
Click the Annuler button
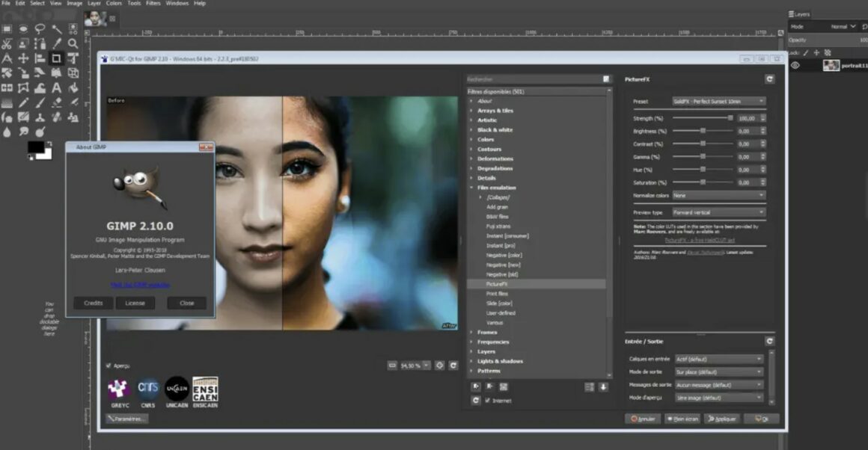tap(643, 419)
